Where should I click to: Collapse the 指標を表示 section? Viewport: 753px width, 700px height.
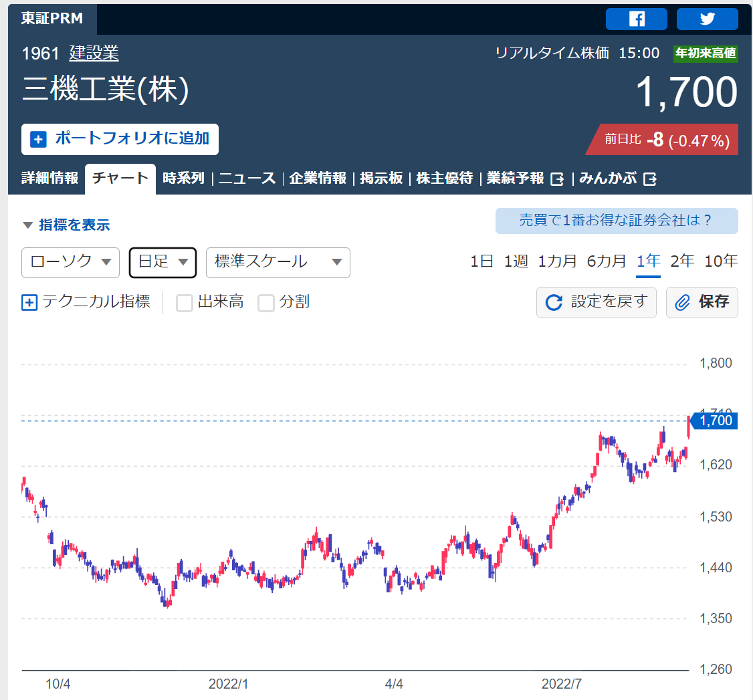(66, 225)
